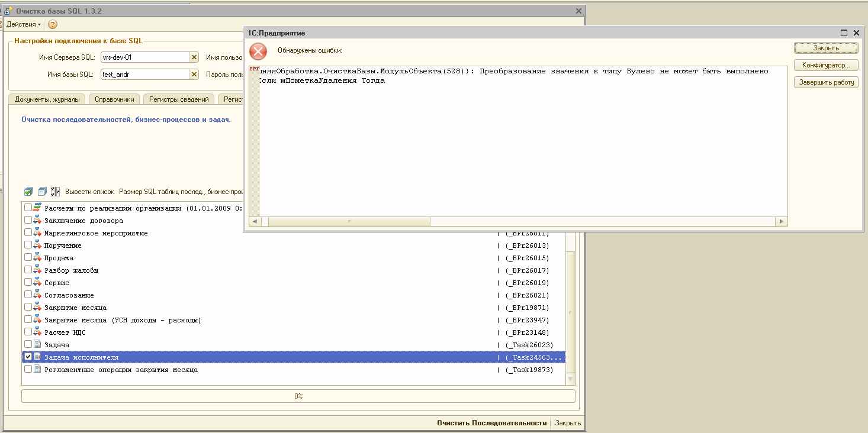868x433 pixels.
Task: Click the icon next to Разбор жалобы
Action: click(x=38, y=270)
